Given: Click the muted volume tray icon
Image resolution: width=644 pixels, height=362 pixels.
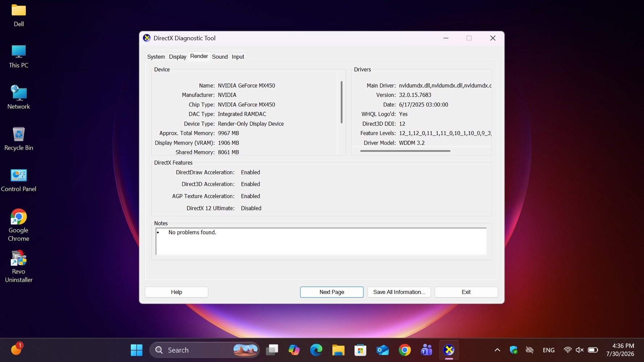Looking at the screenshot, I should point(579,350).
